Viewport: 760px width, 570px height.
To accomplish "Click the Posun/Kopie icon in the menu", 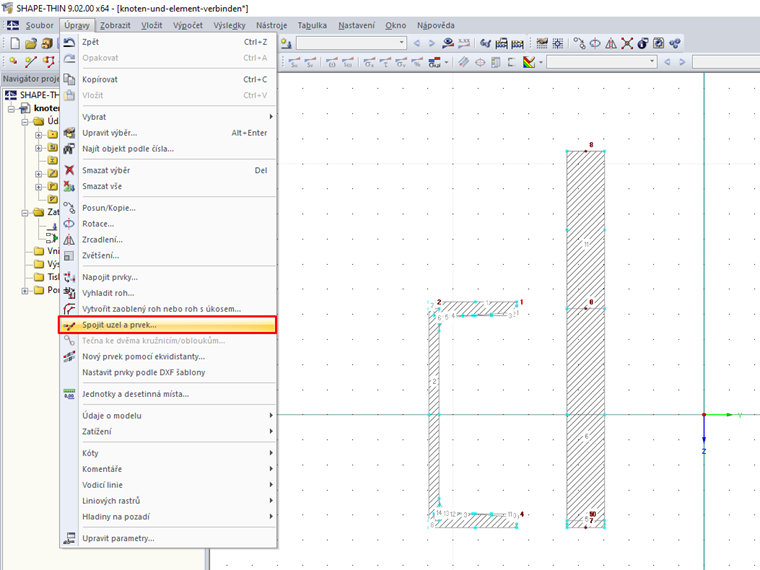I will click(69, 208).
